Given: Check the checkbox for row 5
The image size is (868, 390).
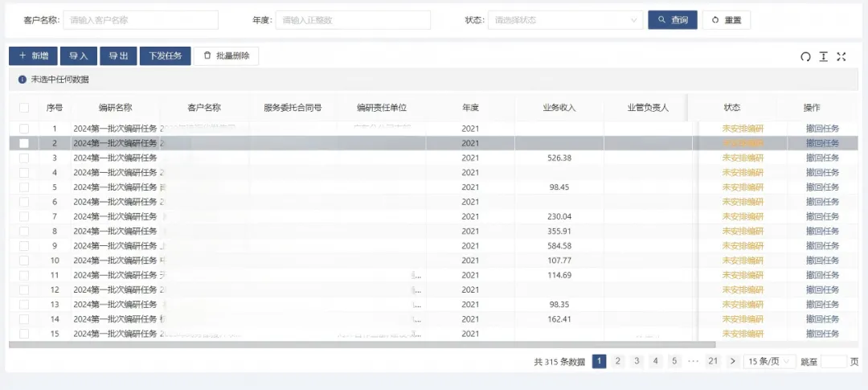Looking at the screenshot, I should 24,187.
